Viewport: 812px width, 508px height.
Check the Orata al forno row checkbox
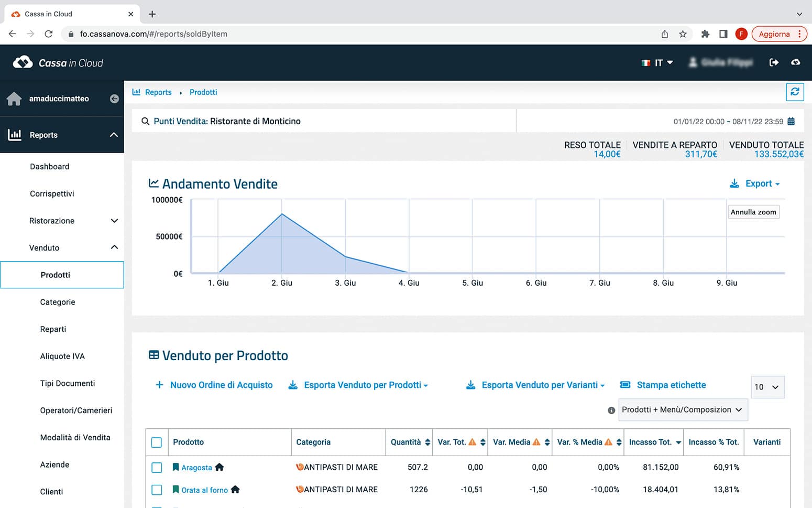[x=157, y=490]
